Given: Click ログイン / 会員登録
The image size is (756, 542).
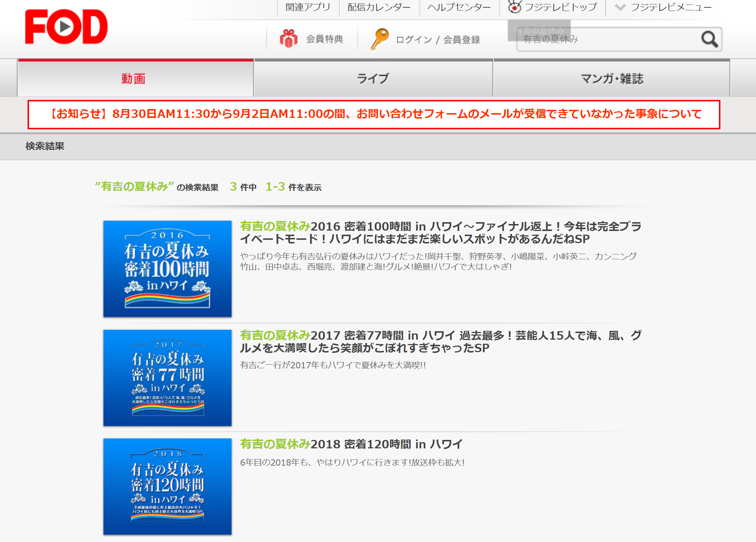Looking at the screenshot, I should pyautogui.click(x=438, y=40).
